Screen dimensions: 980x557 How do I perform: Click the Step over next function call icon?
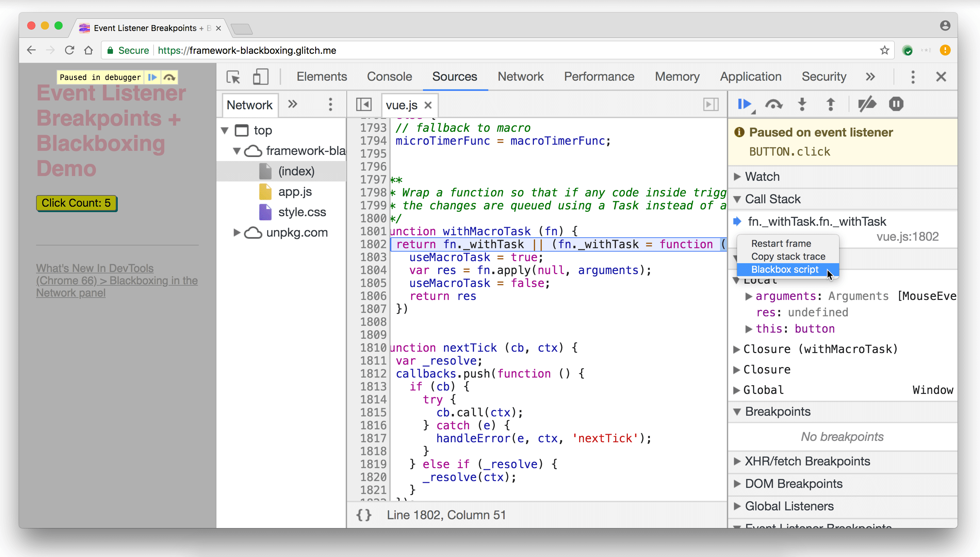tap(773, 105)
